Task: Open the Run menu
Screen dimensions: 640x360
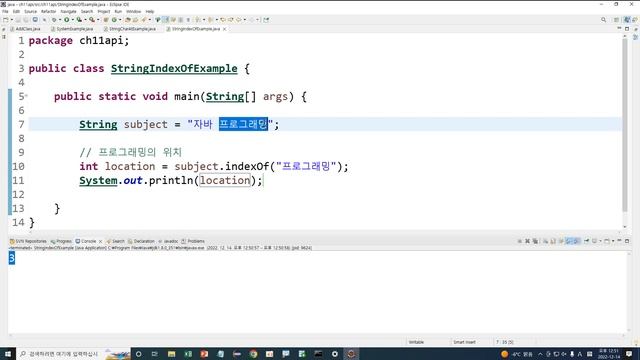Action: click(x=118, y=11)
